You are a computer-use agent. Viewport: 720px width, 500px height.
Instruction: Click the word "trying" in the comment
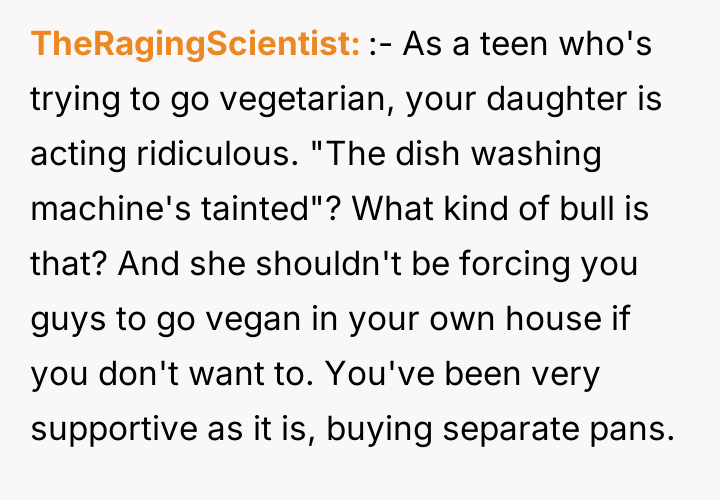point(68,100)
